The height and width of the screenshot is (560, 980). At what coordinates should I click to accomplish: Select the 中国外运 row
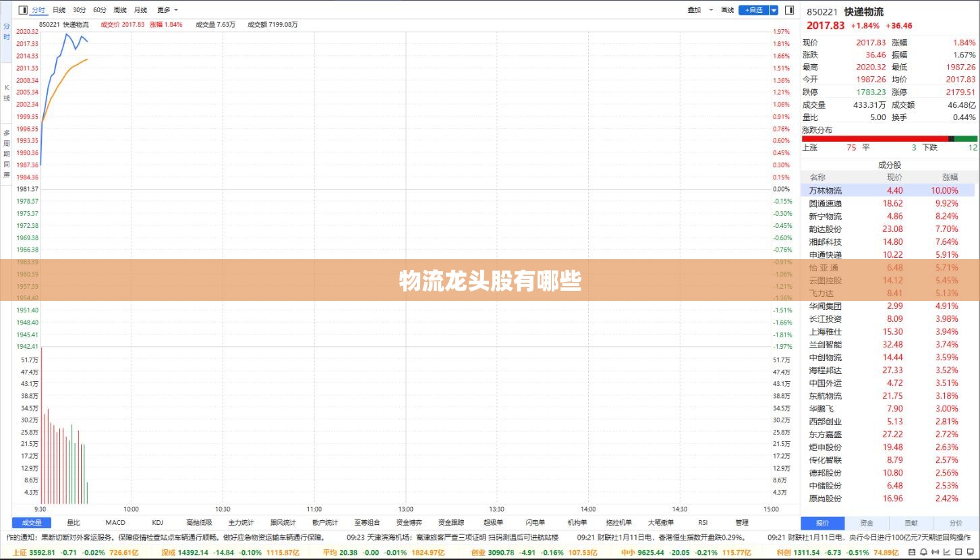coord(888,383)
